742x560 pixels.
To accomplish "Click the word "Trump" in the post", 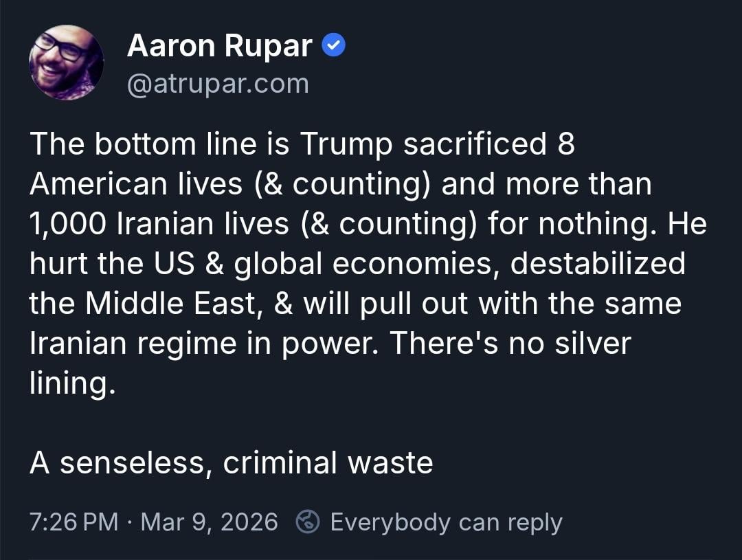I will coord(346,144).
